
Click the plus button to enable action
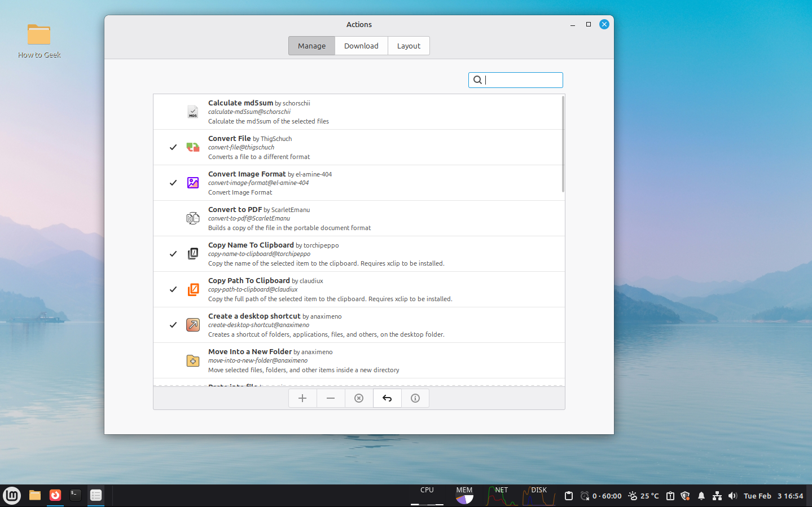tap(302, 398)
